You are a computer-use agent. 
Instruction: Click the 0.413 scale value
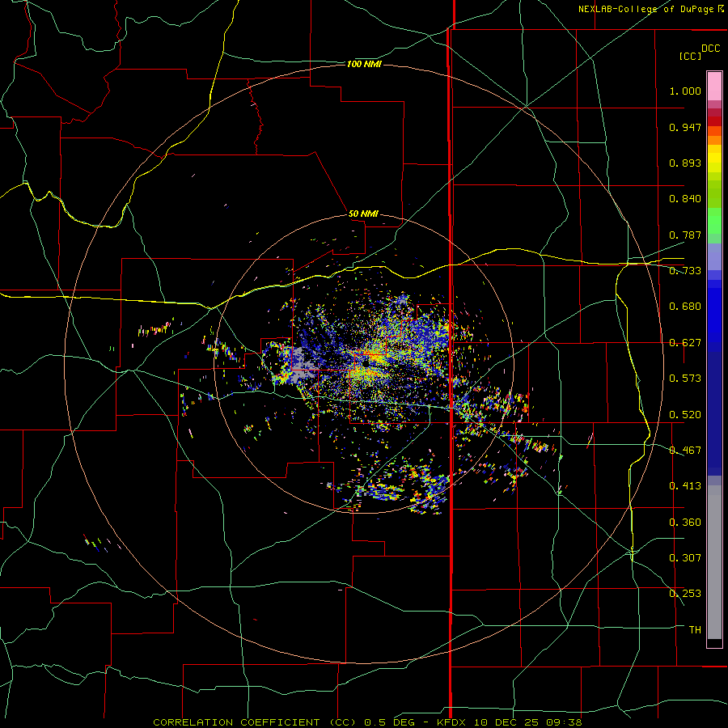tap(685, 486)
